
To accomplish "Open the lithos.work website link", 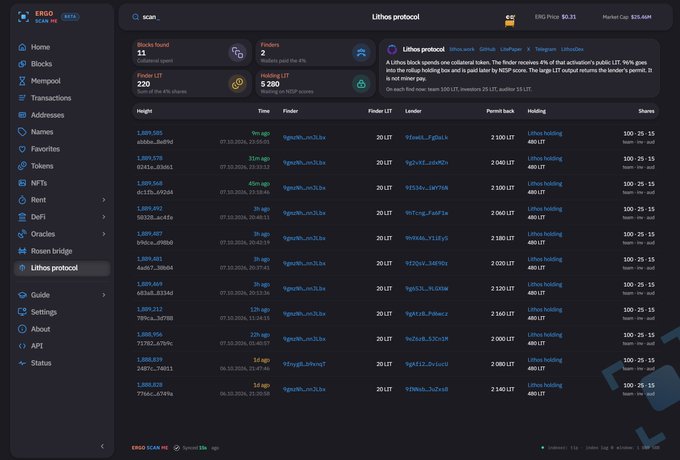I will [x=462, y=49].
